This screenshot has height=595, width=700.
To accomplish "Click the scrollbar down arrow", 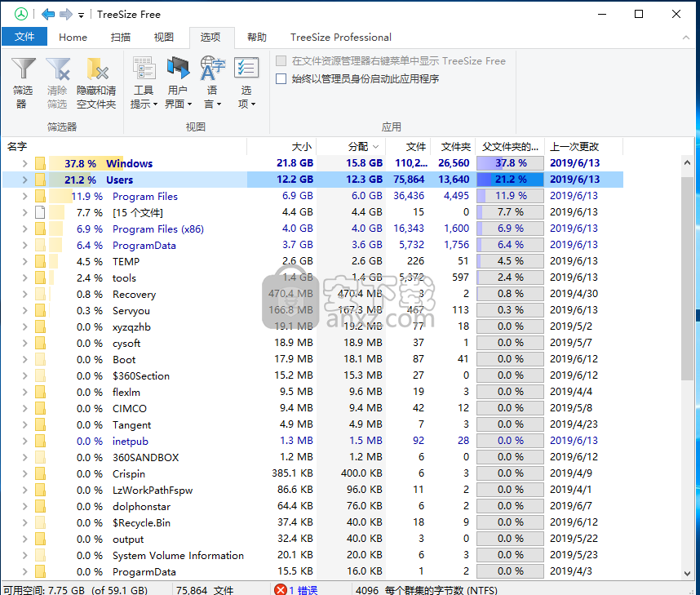I will click(x=687, y=573).
